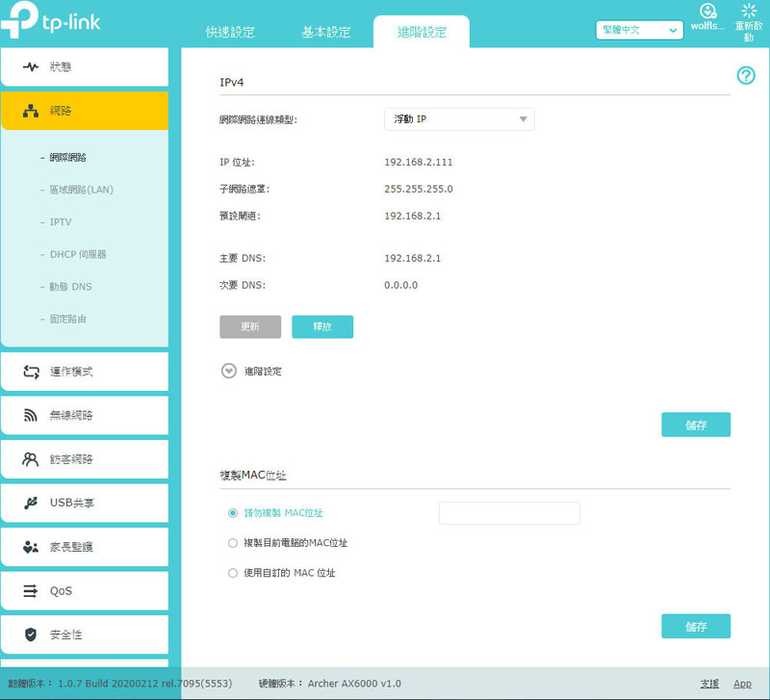Switch to the 基本設定 tab
The width and height of the screenshot is (770, 700).
pos(326,33)
